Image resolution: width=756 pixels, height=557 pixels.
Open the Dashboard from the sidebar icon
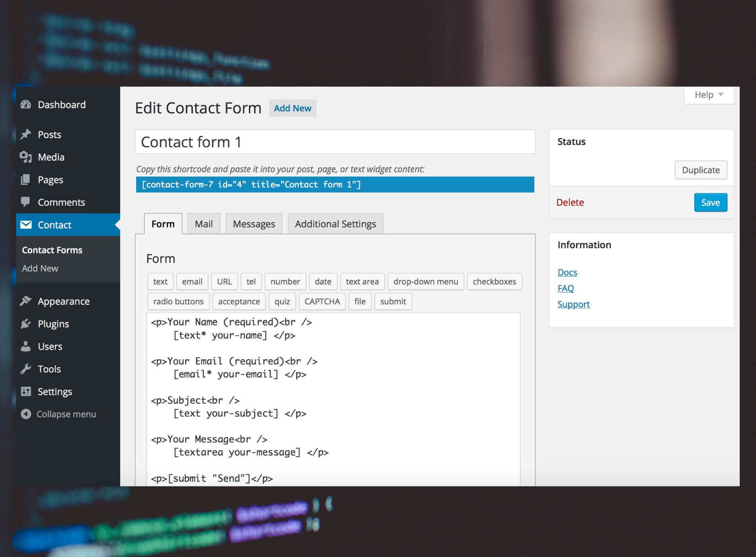click(x=25, y=104)
